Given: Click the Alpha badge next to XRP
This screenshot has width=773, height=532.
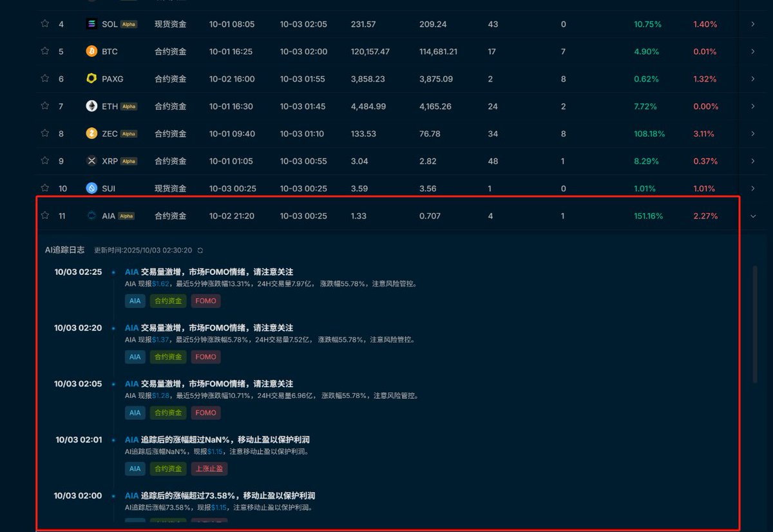Looking at the screenshot, I should [x=129, y=161].
